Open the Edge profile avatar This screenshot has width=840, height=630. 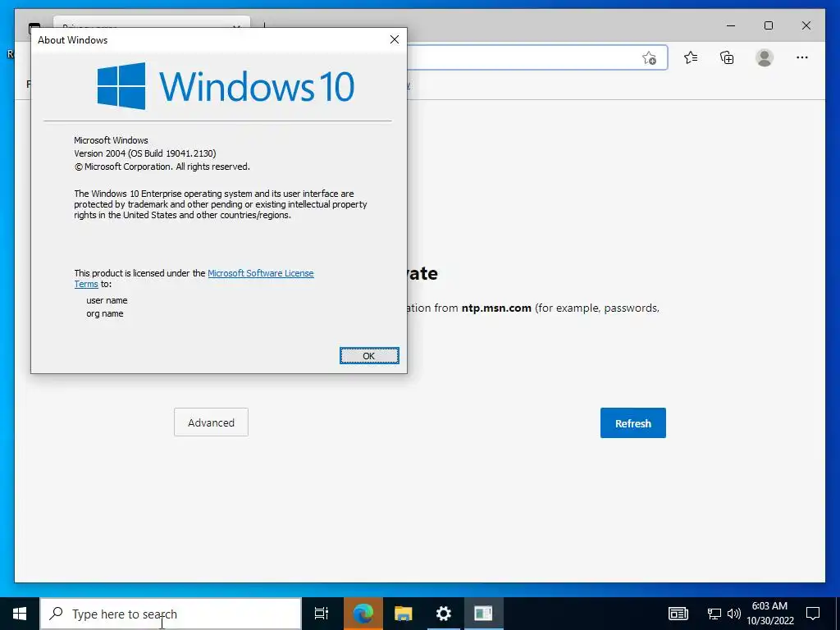point(765,57)
